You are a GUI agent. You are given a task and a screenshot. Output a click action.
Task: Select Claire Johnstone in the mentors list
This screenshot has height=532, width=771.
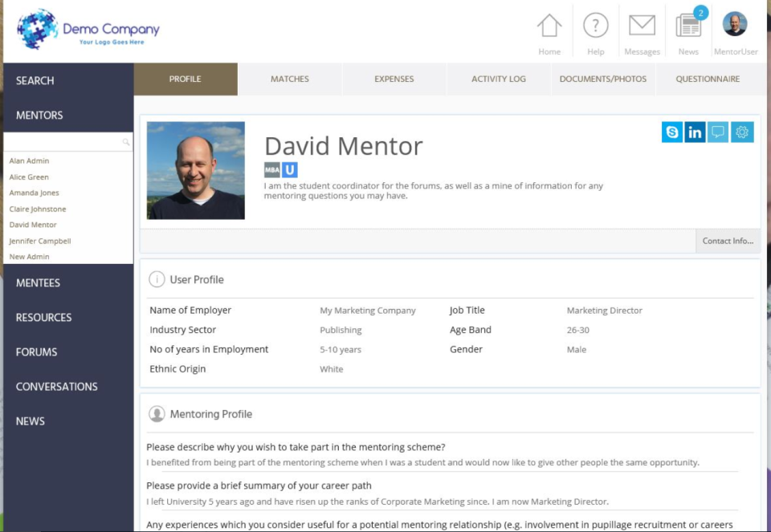(x=40, y=209)
